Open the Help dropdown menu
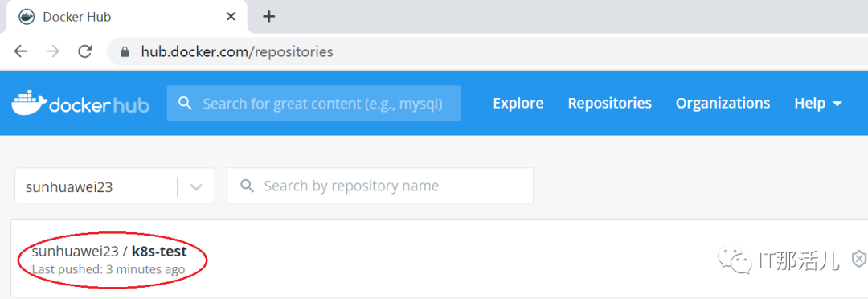Viewport: 868px width, 299px height. click(818, 103)
